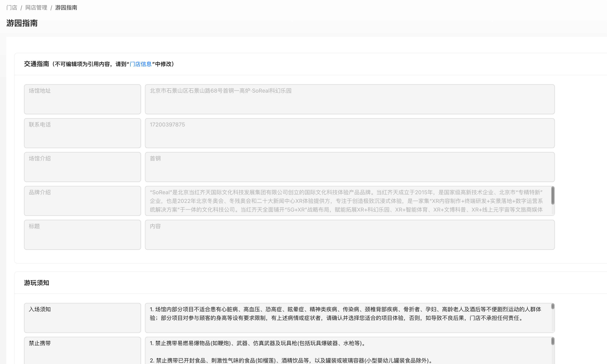The width and height of the screenshot is (607, 364).
Task: Select the 入场须知 title field
Action: (82, 318)
